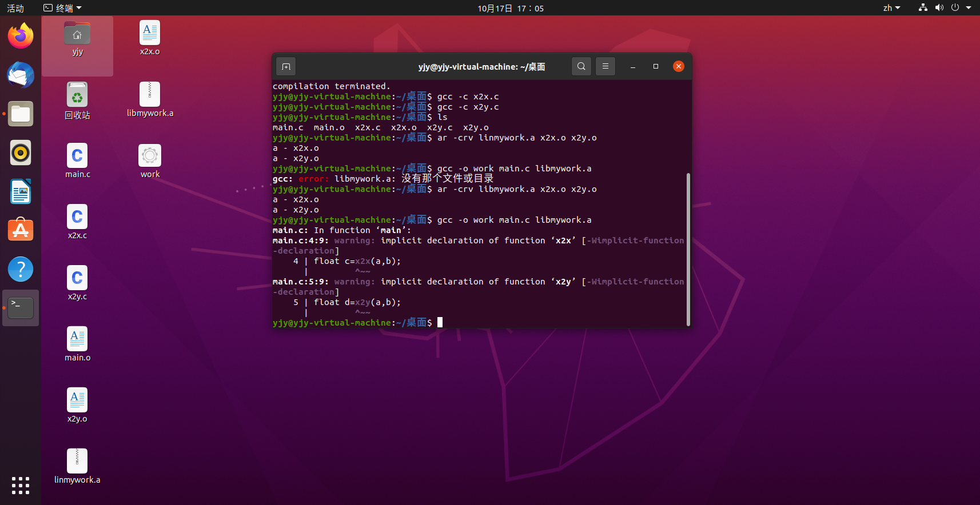Launch Thunderbird mail from the dock

[21, 75]
